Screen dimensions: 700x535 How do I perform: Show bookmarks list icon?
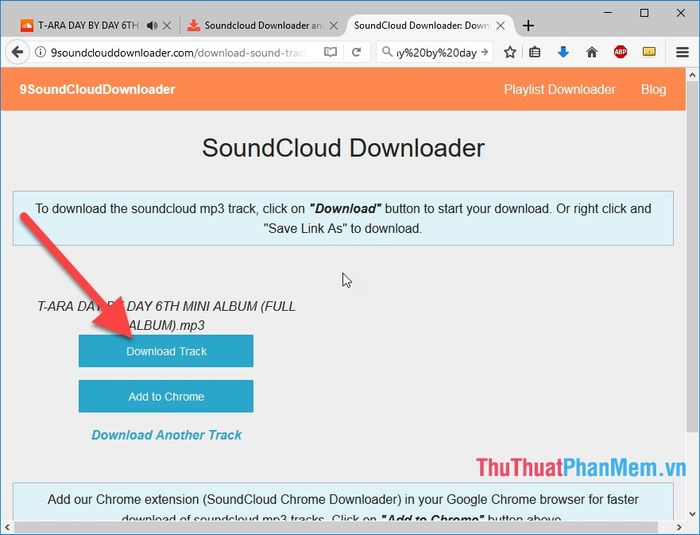tap(534, 52)
